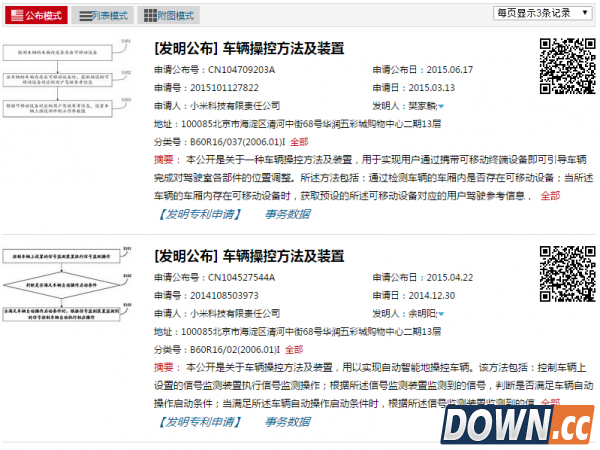Open flowchart thumbnail for patent CN104527544A
This screenshot has height=450, width=600.
(x=67, y=284)
